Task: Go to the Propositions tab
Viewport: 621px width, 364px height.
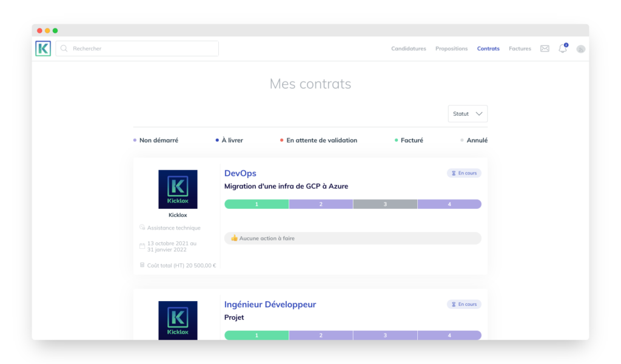Action: (451, 48)
